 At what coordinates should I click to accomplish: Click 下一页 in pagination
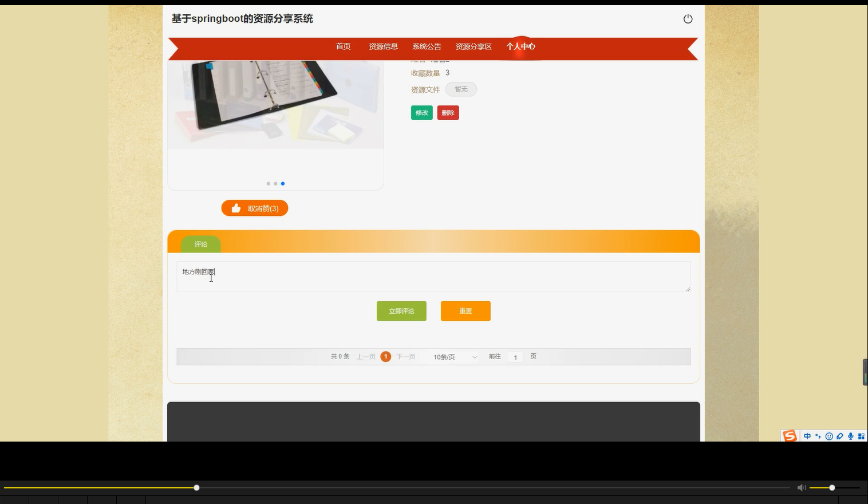coord(406,357)
